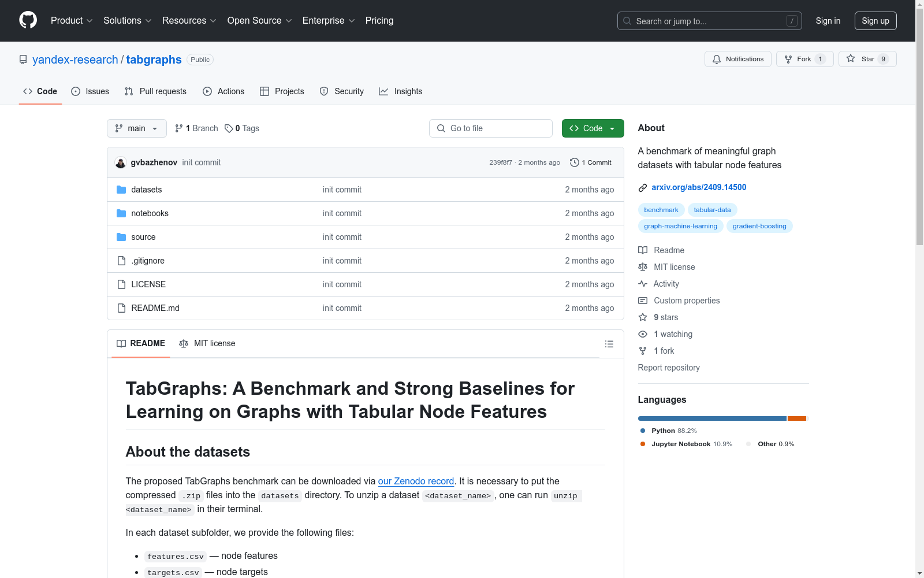Select the README tab in file viewer
This screenshot has width=924, height=578.
tap(141, 343)
